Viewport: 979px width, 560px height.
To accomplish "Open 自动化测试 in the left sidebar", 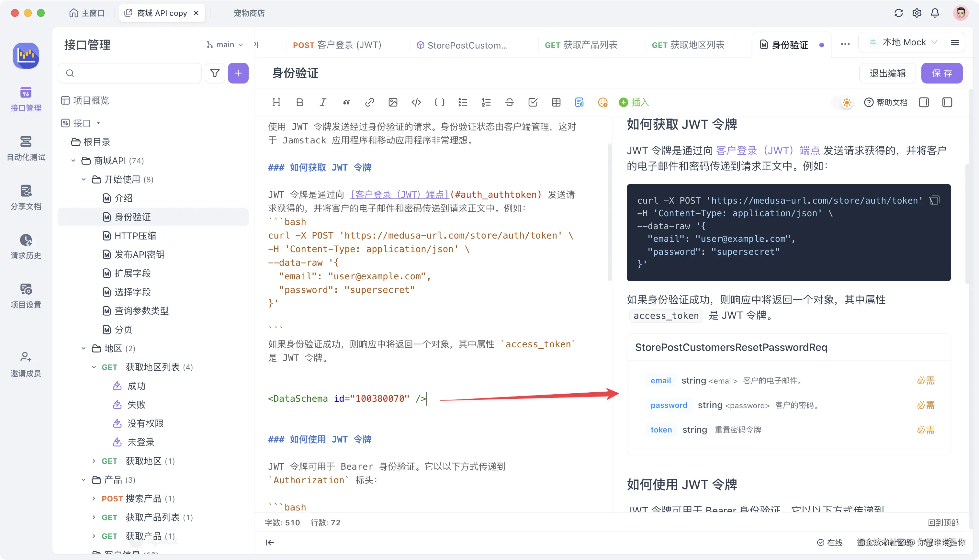I will 25,149.
